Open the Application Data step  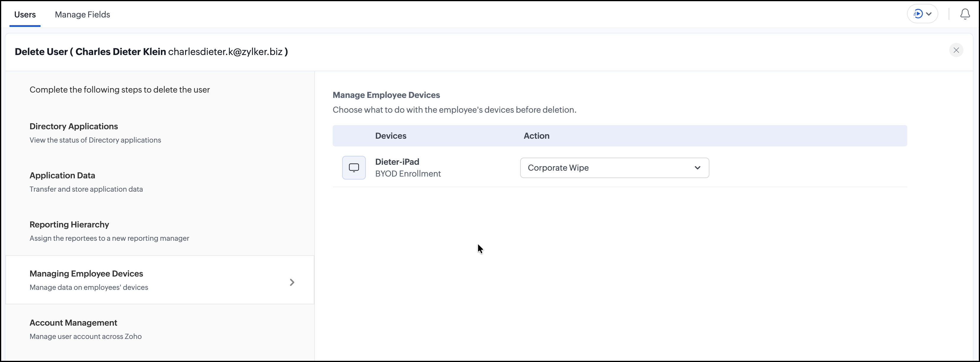click(160, 182)
